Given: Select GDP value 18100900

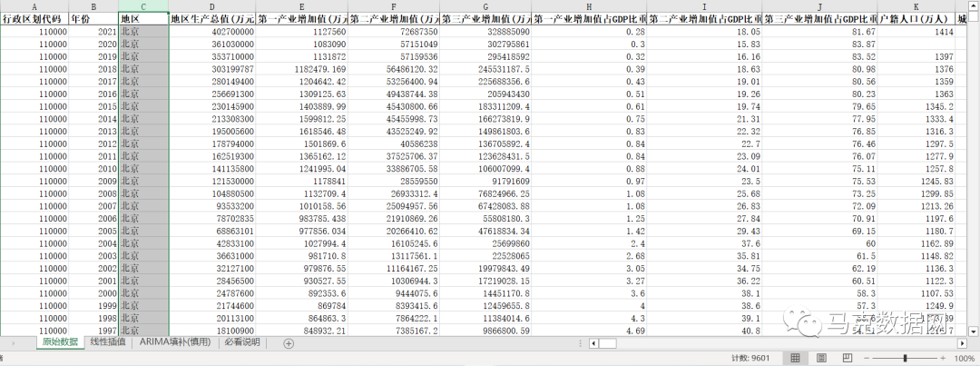Looking at the screenshot, I should [x=212, y=331].
